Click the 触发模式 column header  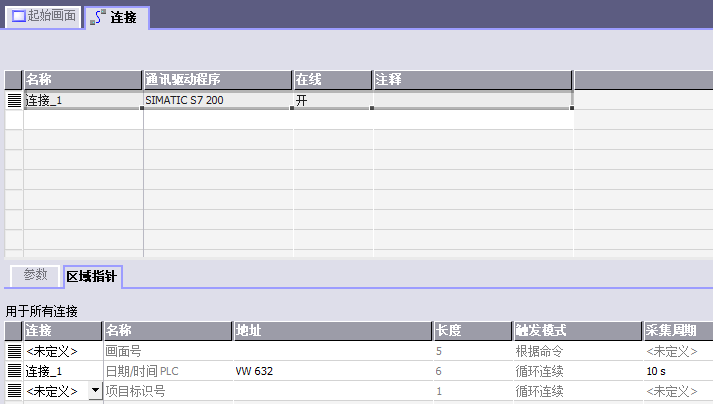(x=577, y=331)
